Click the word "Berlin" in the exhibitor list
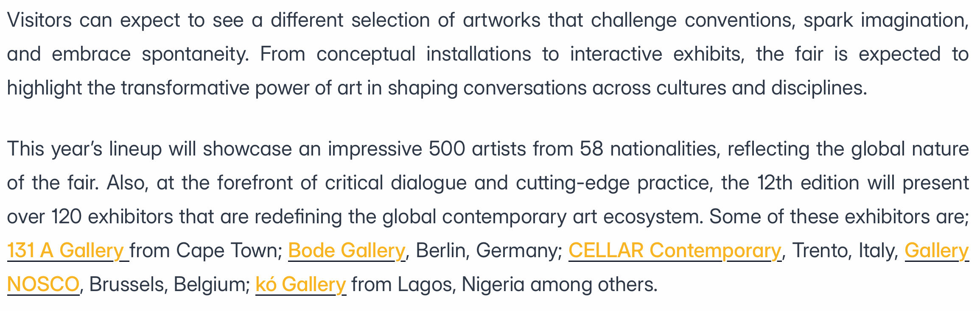Image resolution: width=980 pixels, height=311 pixels. pos(440,250)
